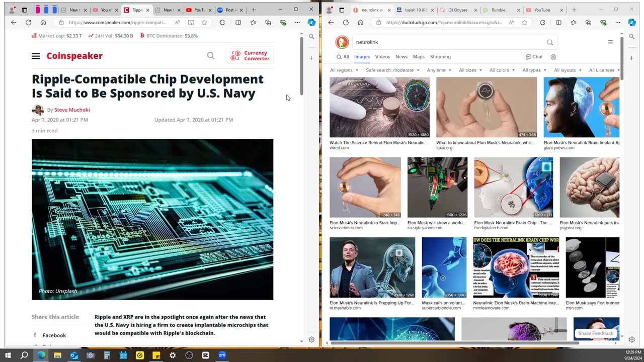Open DuckDuckGo Chat
This screenshot has width=644, height=362.
(x=534, y=57)
